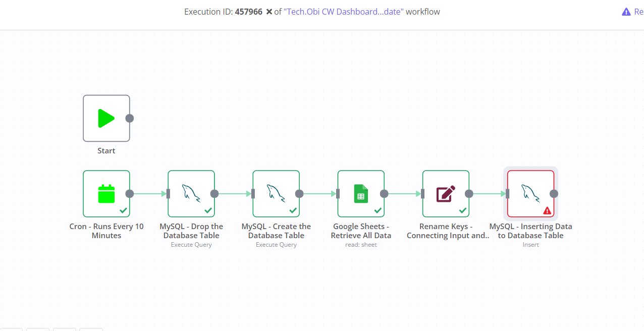Click the connection from Rename Keys to Insert

coord(489,193)
